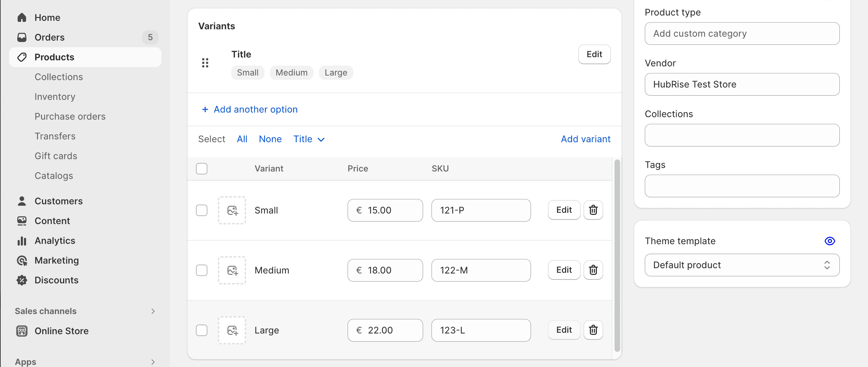Viewport: 868px width, 367px height.
Task: Open Gift cards from the Products menu
Action: [56, 156]
